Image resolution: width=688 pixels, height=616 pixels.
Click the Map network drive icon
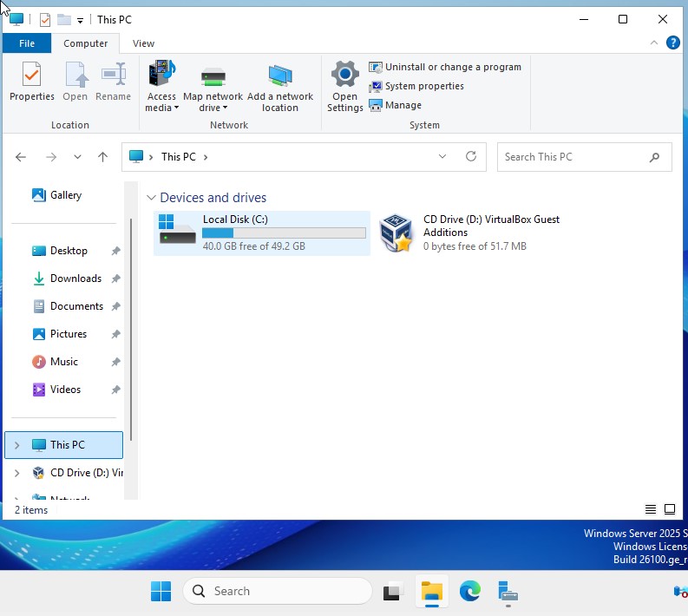coord(213,78)
